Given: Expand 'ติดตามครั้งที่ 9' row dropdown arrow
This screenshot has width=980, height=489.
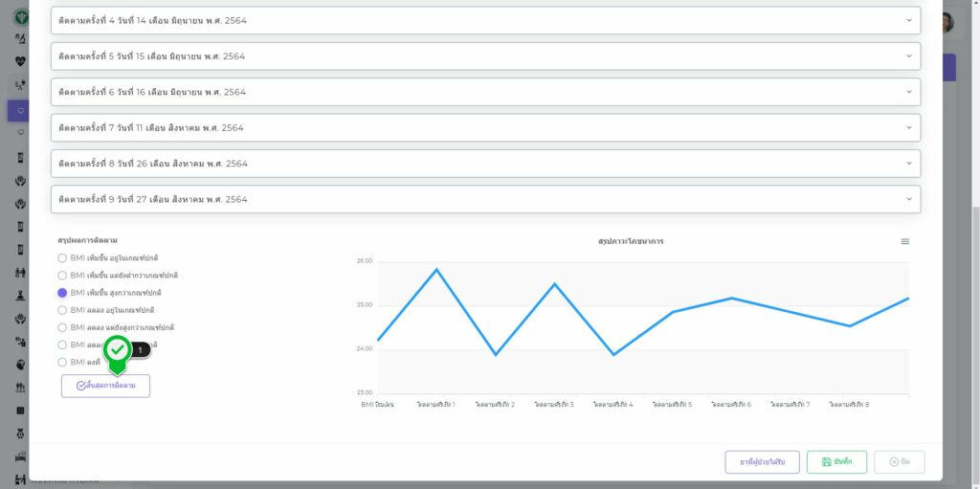Looking at the screenshot, I should tap(908, 199).
